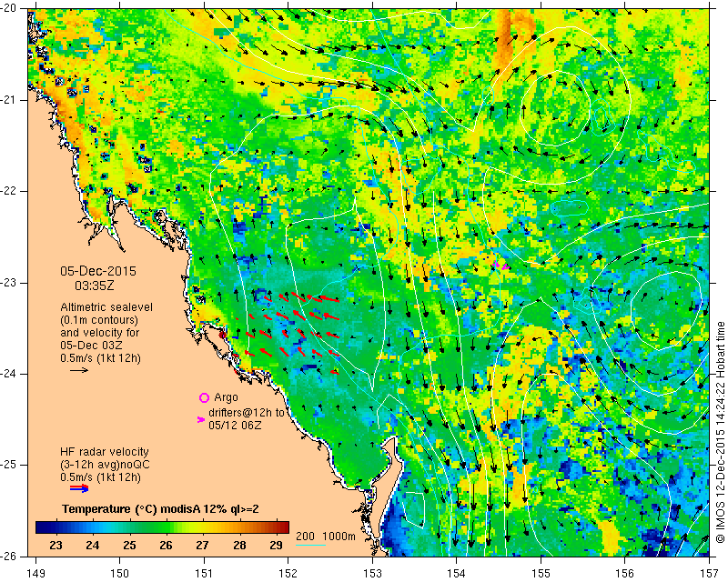Click longitude axis label 155
Viewport: 728px width, 582px height.
(x=541, y=573)
